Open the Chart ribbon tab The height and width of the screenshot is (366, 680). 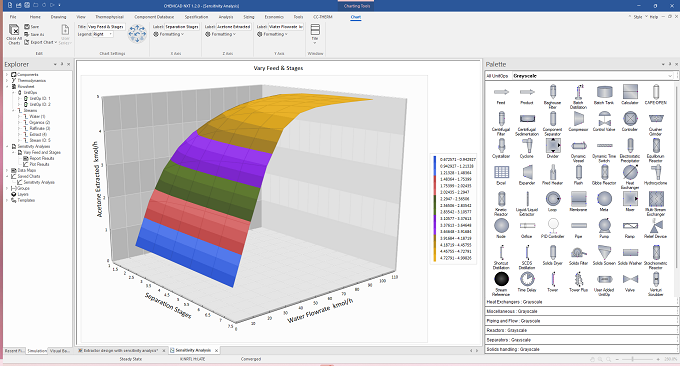tap(356, 17)
